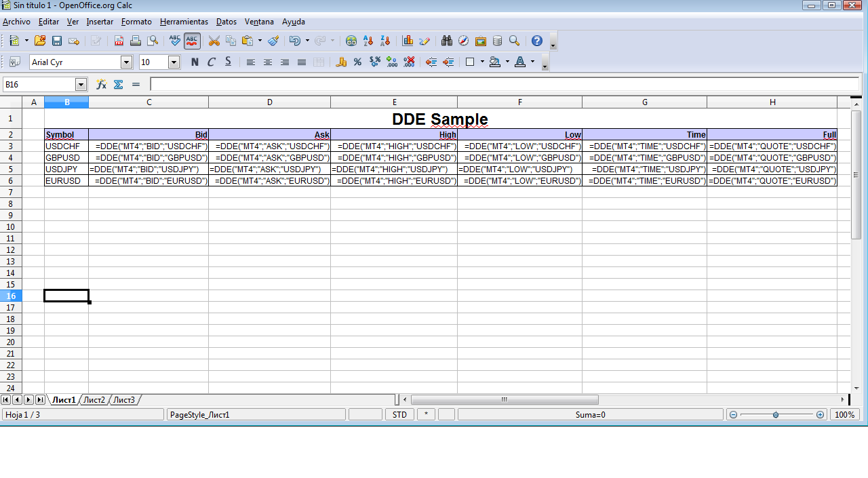Open Find and Replace binoculars
The height and width of the screenshot is (478, 868).
click(447, 41)
